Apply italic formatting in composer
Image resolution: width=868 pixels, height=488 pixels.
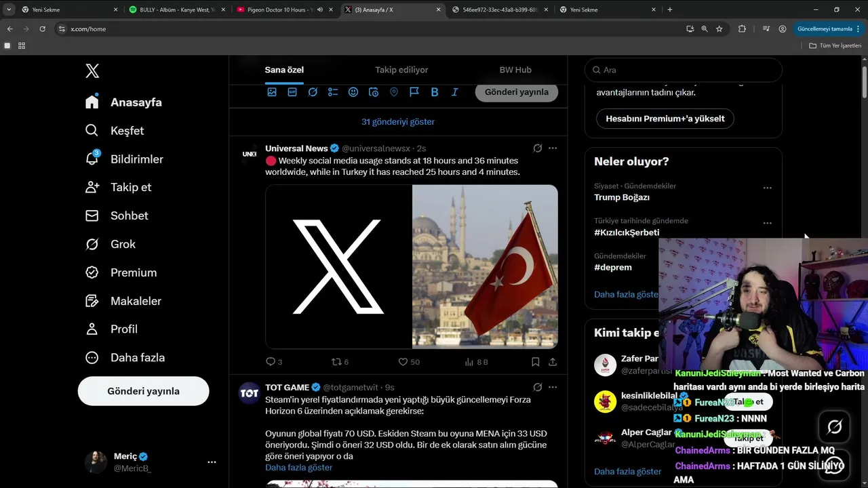coord(455,92)
